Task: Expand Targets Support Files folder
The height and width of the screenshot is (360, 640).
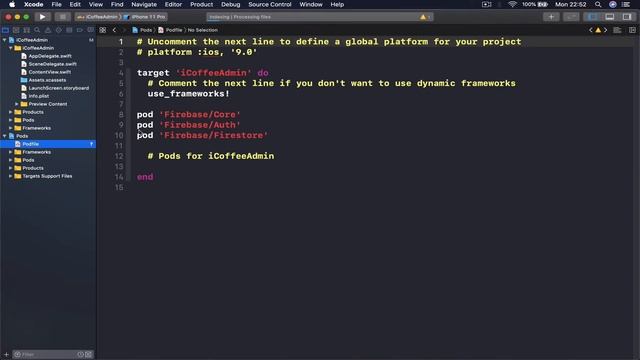Action: [x=11, y=176]
